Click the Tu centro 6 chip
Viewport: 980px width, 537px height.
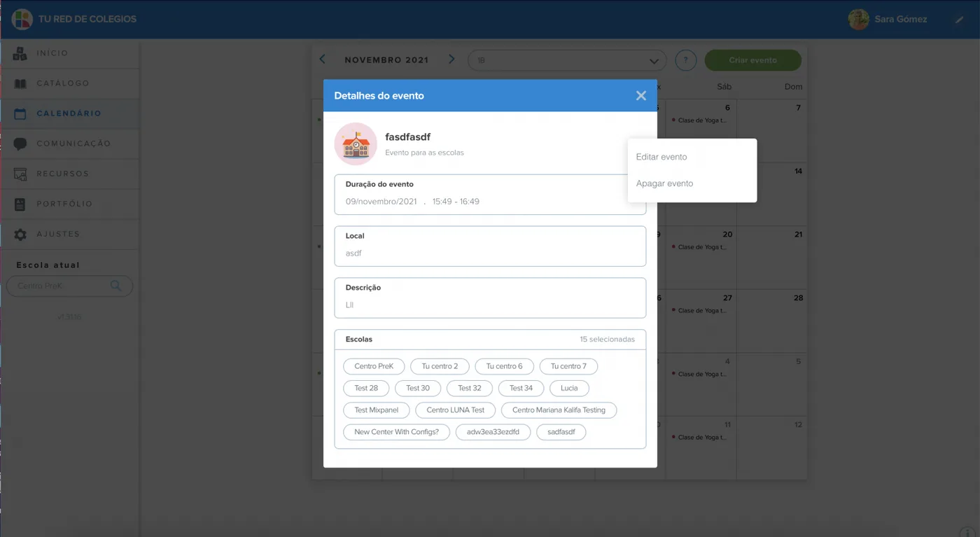tap(504, 366)
